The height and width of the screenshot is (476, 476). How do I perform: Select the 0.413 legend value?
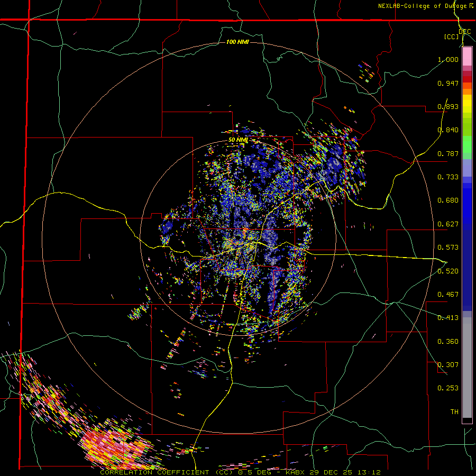pos(448,318)
